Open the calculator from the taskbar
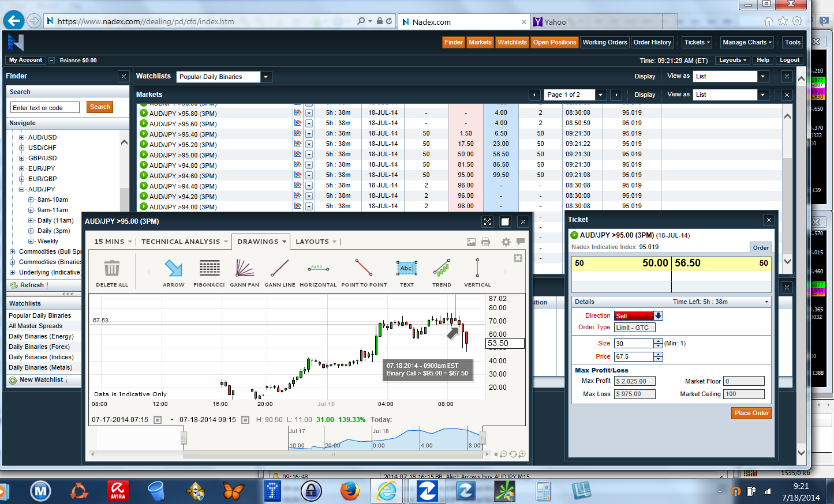Screen dimensions: 834x504 click(x=543, y=491)
